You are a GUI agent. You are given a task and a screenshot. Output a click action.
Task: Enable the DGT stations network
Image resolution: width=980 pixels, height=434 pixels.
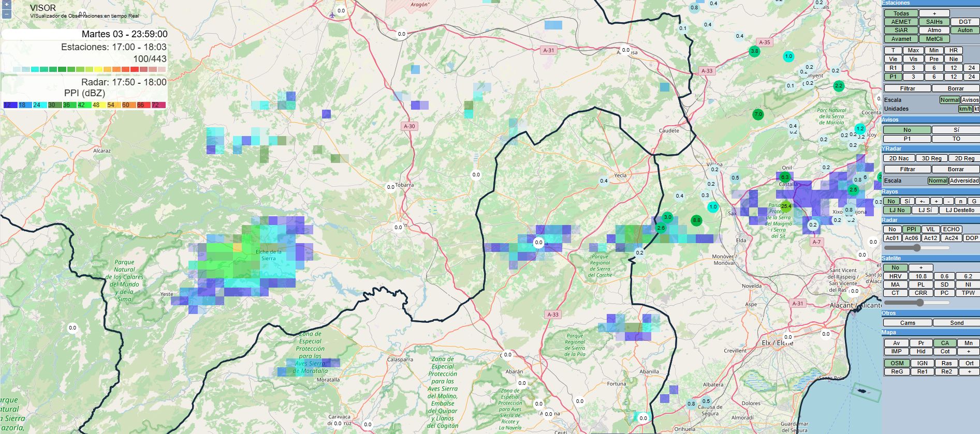click(x=965, y=22)
